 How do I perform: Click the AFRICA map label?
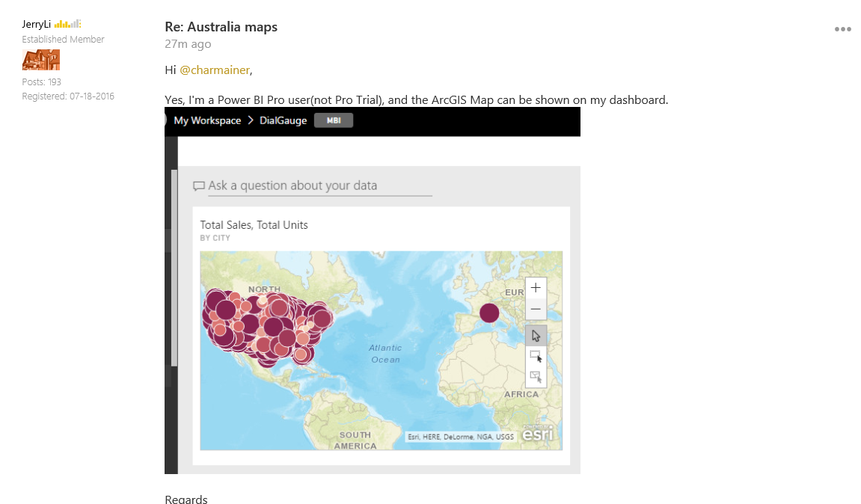(521, 394)
